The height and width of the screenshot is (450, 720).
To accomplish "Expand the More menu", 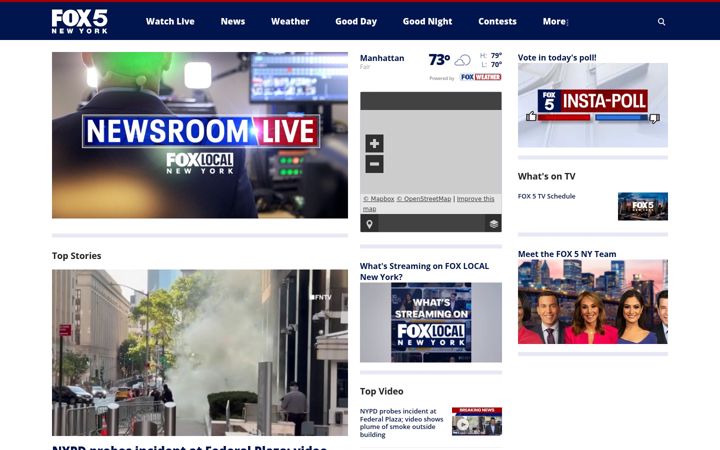I will pyautogui.click(x=555, y=22).
